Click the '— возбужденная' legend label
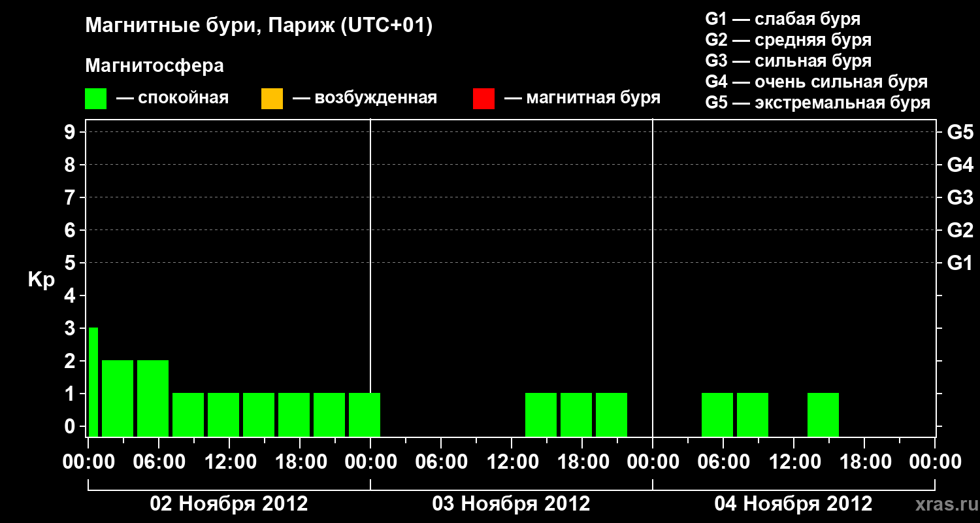 click(x=365, y=98)
